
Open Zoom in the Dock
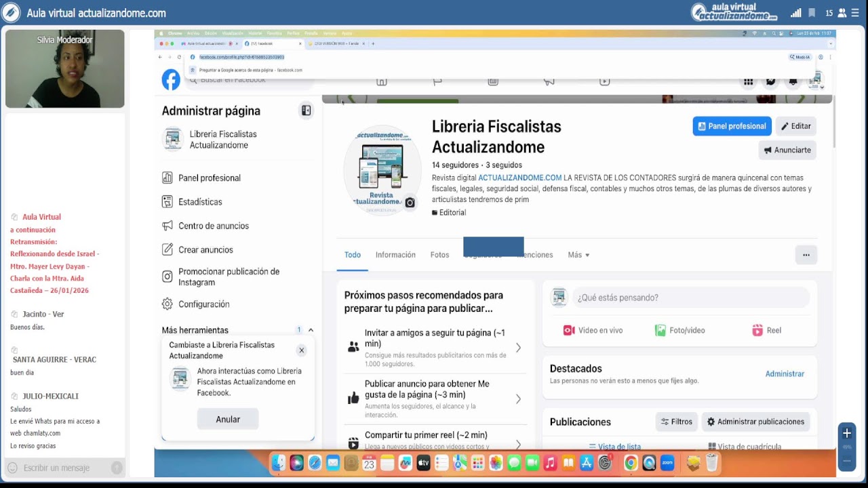(x=667, y=463)
